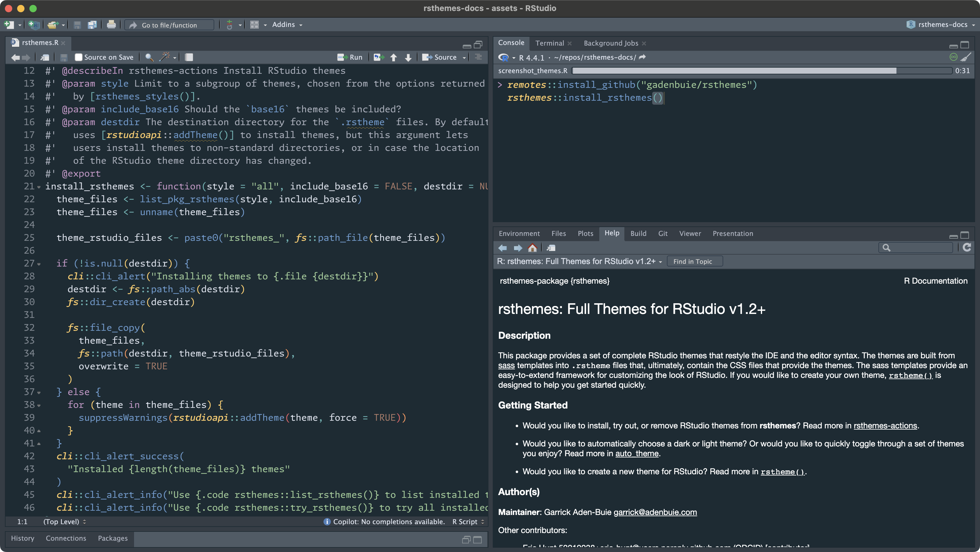Click the screenshot_themes.R job progress bar
The height and width of the screenshot is (552, 980).
pos(761,71)
